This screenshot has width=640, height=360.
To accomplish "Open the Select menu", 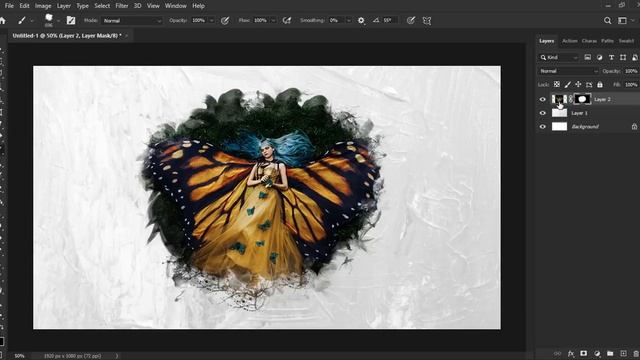I will pos(102,6).
